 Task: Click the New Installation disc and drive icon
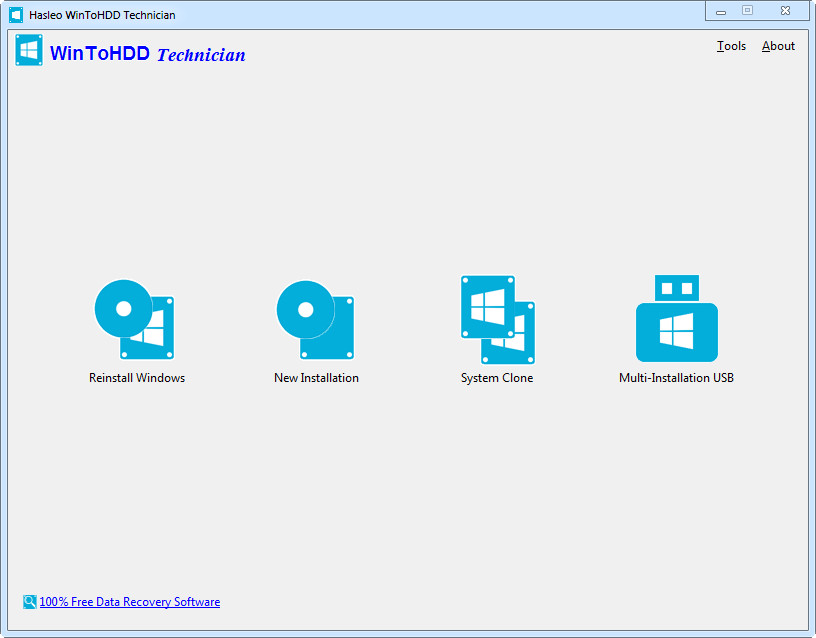tap(315, 320)
